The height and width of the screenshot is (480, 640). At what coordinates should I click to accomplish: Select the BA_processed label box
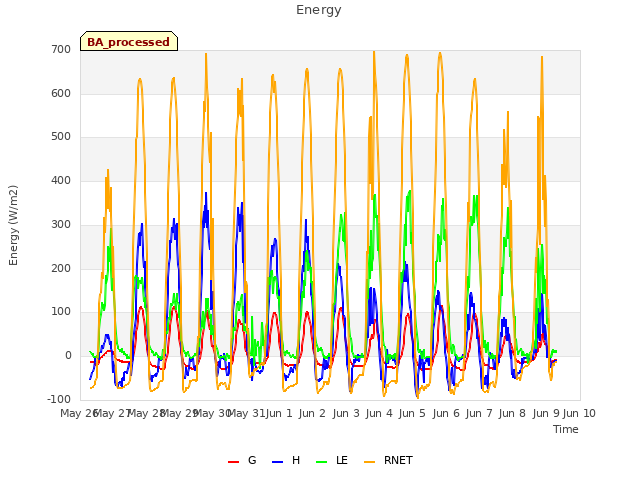pos(129,41)
